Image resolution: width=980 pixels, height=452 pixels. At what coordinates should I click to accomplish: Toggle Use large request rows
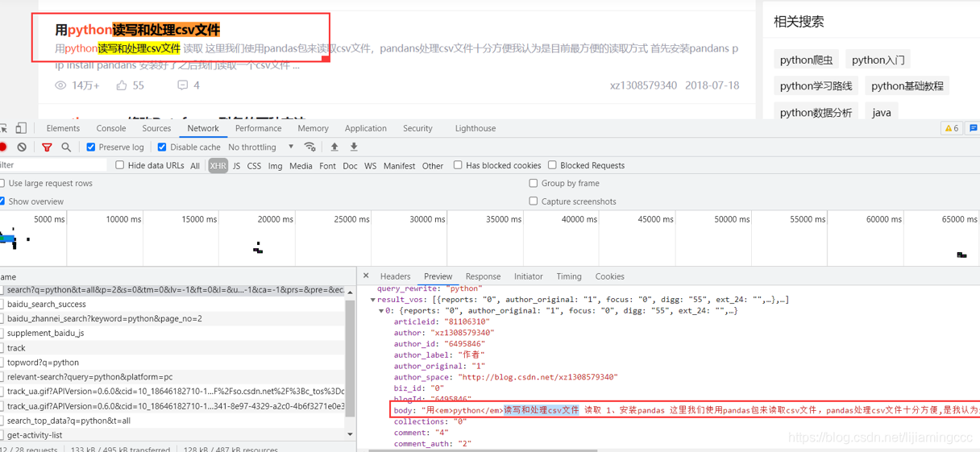point(2,183)
